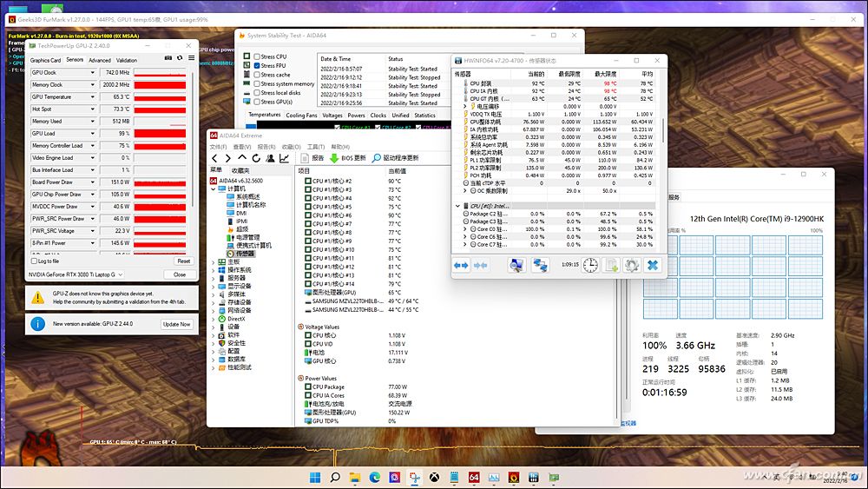Screen dimensions: 868x489
Task: Collapse CPU [#0]: Intel group in HWiNFO
Action: pyautogui.click(x=457, y=206)
